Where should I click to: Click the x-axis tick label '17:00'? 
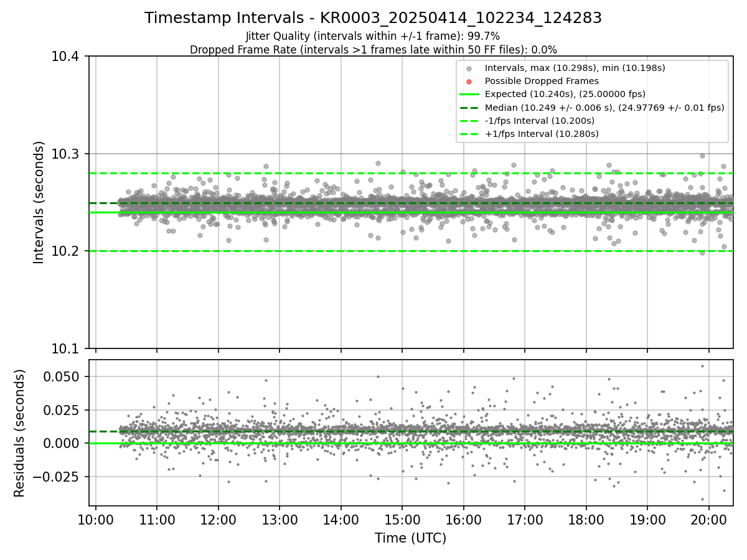525,520
